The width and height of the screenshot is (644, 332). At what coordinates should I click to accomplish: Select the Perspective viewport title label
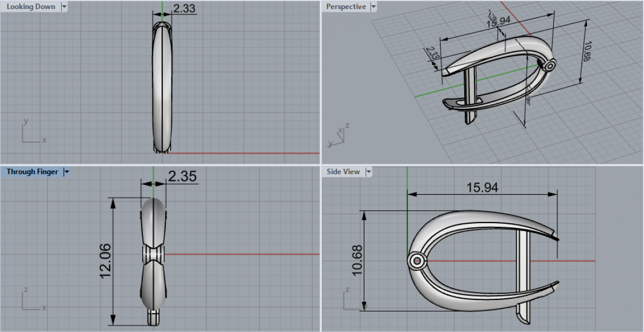coord(346,6)
